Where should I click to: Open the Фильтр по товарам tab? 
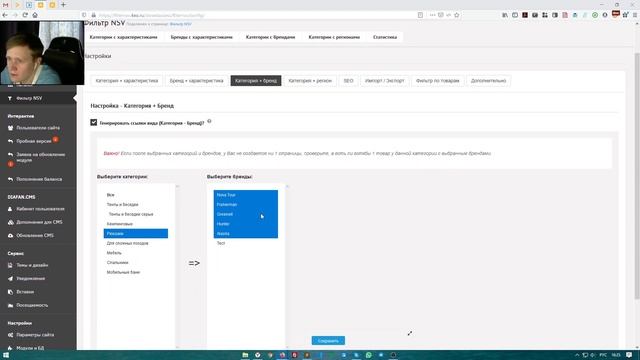point(438,81)
